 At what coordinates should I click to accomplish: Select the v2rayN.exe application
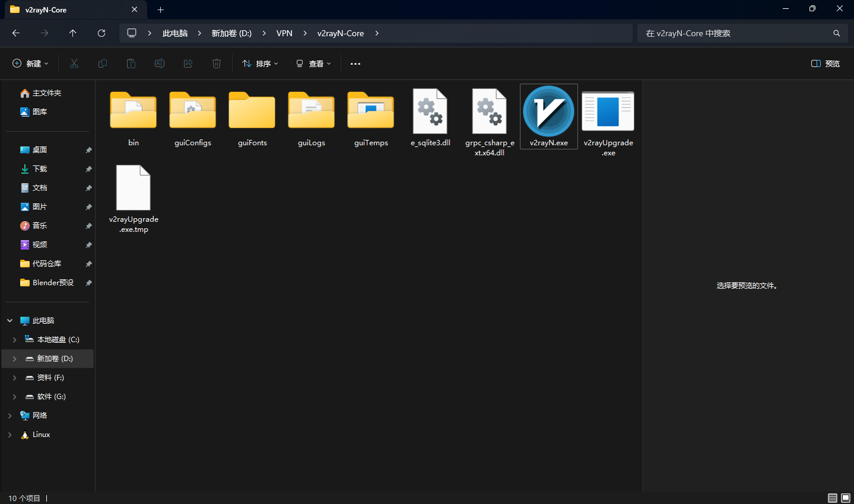pos(549,117)
